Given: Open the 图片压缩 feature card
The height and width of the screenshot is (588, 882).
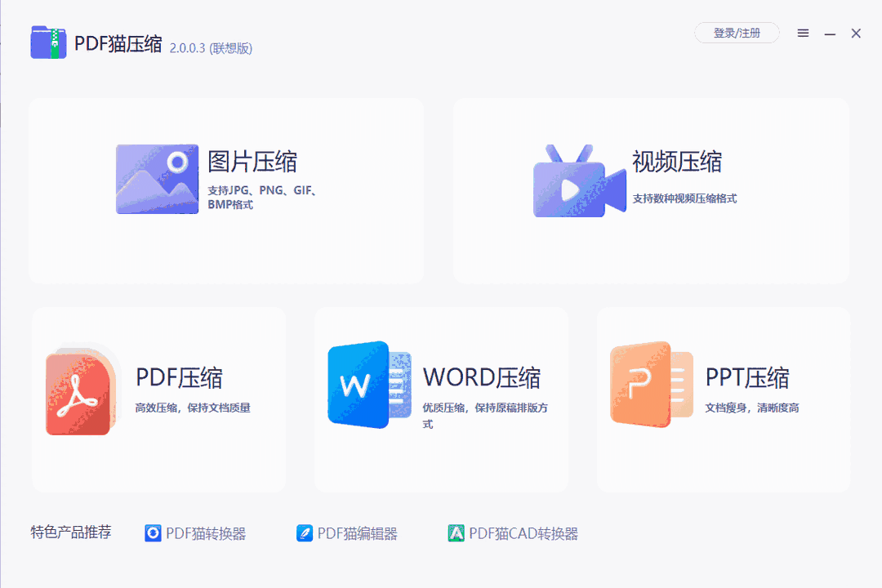Looking at the screenshot, I should click(226, 190).
